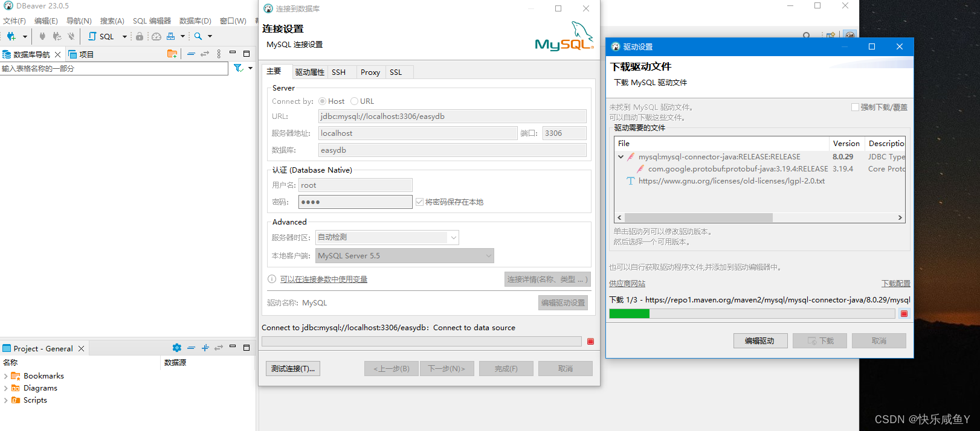The image size is (980, 431).
Task: Click the magnifier search icon in toolbar
Action: pos(198,36)
